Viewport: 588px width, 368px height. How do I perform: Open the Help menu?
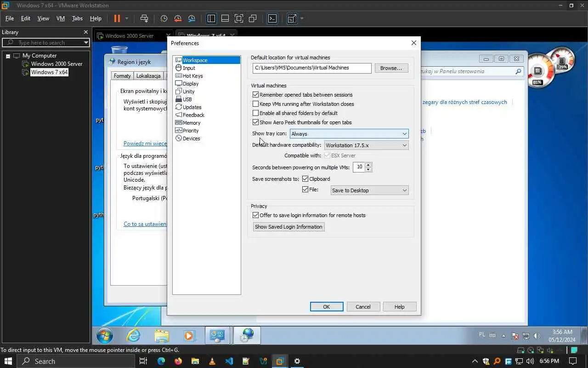96,18
